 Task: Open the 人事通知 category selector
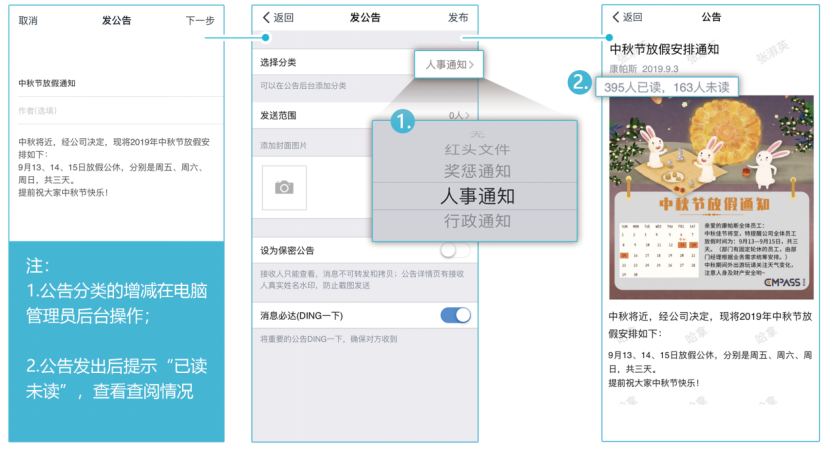tap(448, 65)
